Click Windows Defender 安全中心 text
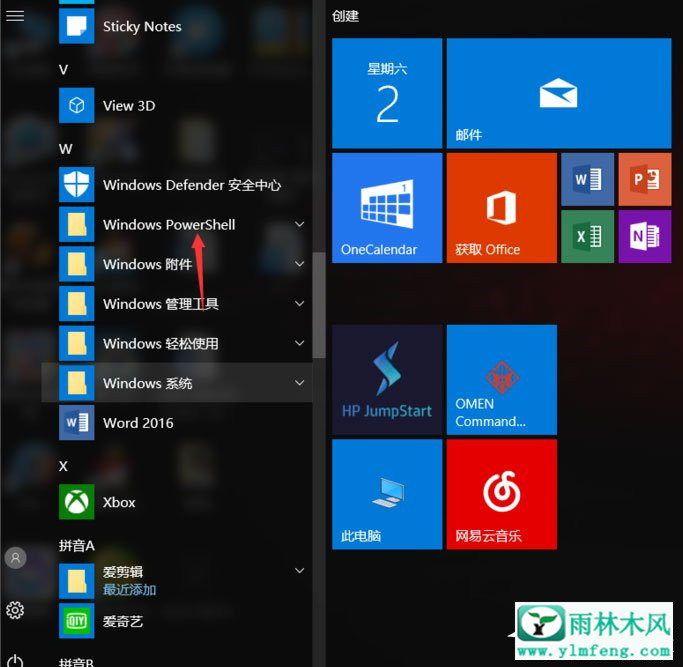The width and height of the screenshot is (683, 667). click(x=192, y=185)
